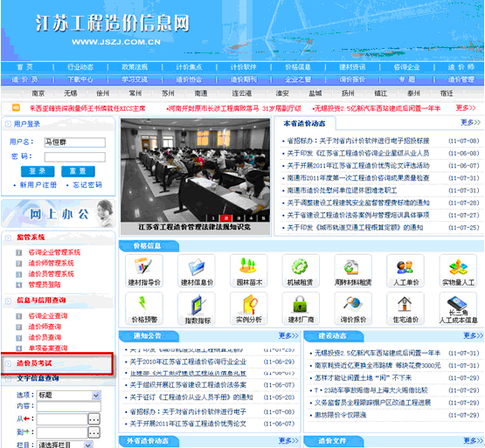Screen dimensions: 485x448
Task: Click the 密码 input field
Action: coord(75,157)
